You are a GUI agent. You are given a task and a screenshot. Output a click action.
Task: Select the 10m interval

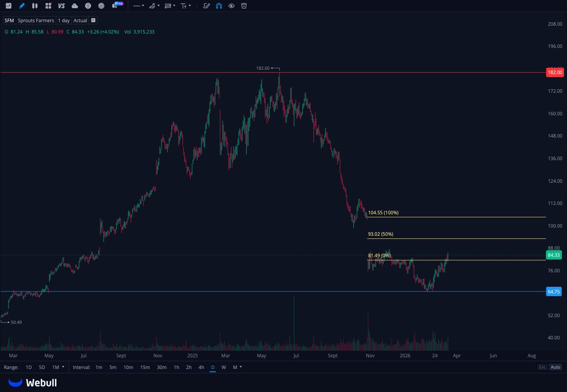pyautogui.click(x=128, y=367)
